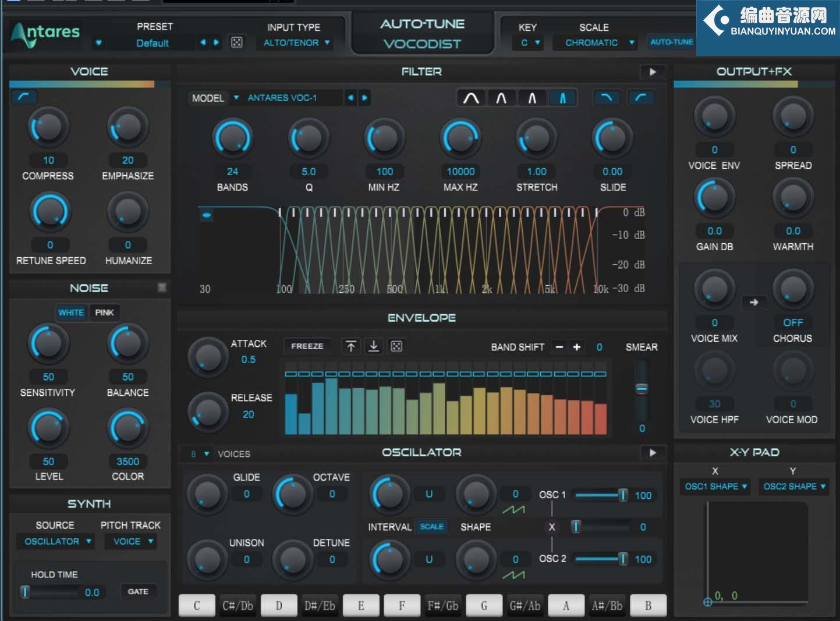The height and width of the screenshot is (621, 840).
Task: Select previous filter model arrow
Action: tap(350, 98)
